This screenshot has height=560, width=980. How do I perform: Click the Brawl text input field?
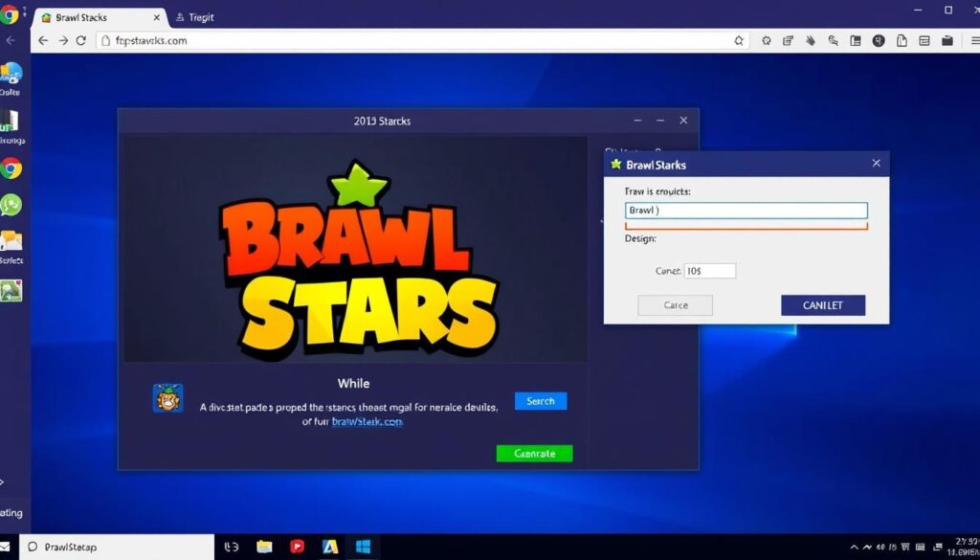pos(746,210)
